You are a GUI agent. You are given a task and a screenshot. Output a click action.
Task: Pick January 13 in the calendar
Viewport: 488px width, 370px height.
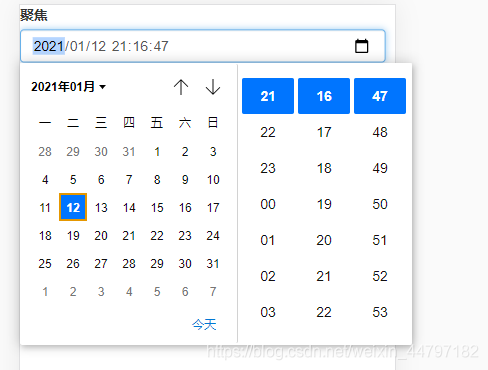(x=101, y=207)
